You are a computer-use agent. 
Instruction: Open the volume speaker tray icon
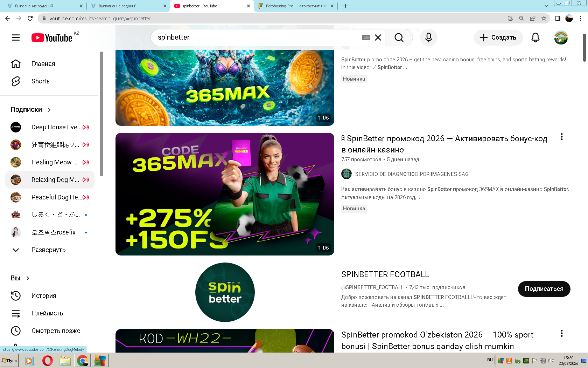(551, 361)
